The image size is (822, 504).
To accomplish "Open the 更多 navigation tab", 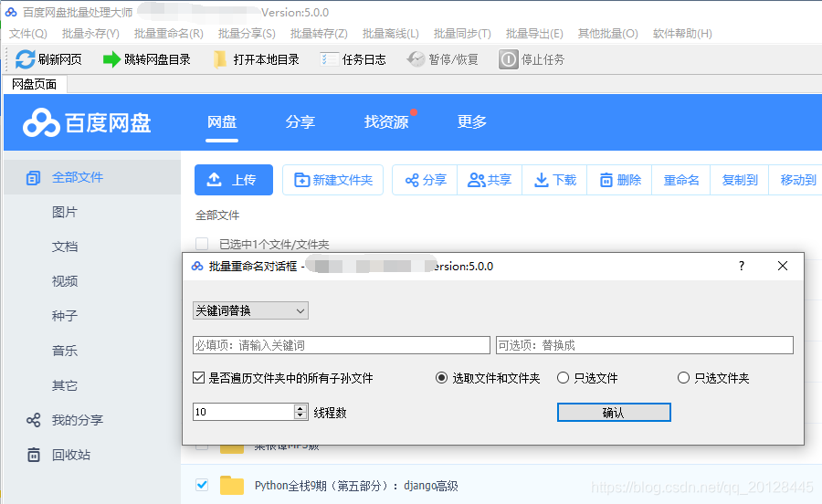I will (472, 122).
